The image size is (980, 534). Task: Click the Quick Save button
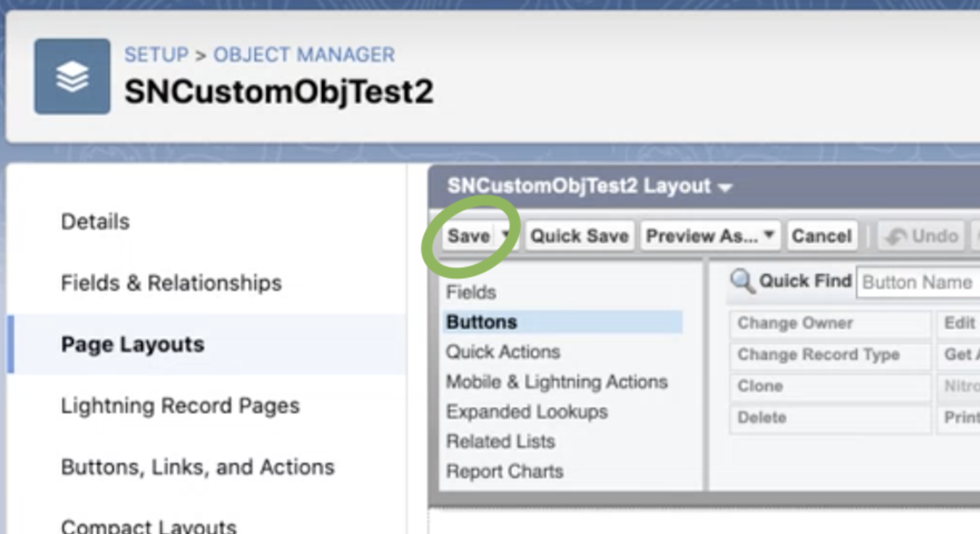[x=579, y=236]
